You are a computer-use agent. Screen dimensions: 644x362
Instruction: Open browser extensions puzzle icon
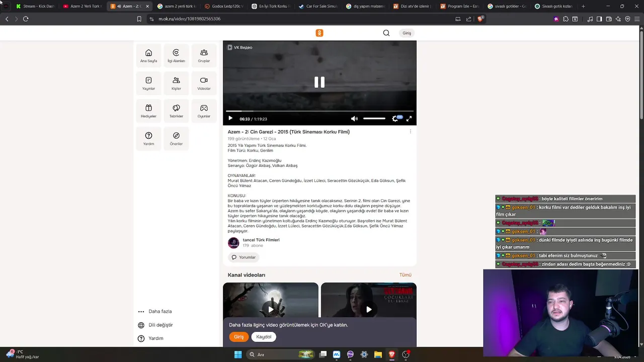tap(566, 19)
